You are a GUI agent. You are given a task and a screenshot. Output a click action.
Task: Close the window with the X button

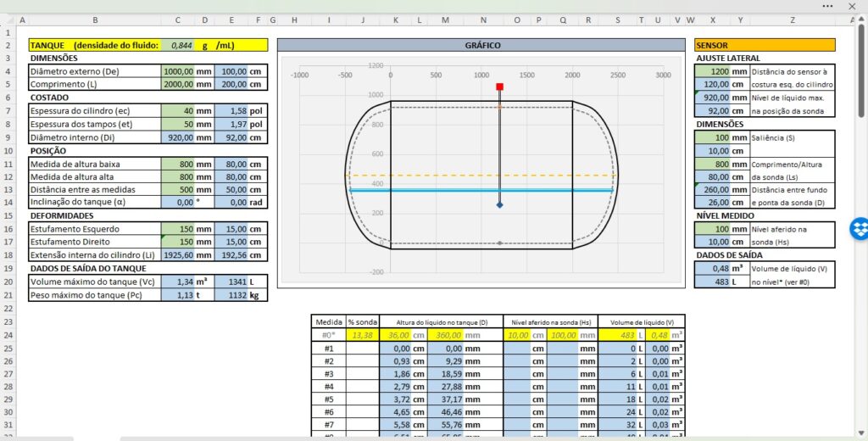[x=851, y=6]
